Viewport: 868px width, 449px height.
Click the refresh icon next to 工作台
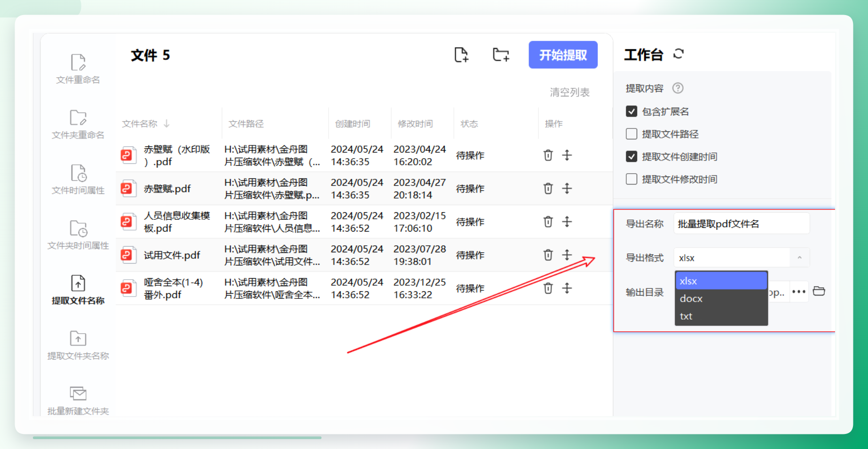[x=678, y=54]
